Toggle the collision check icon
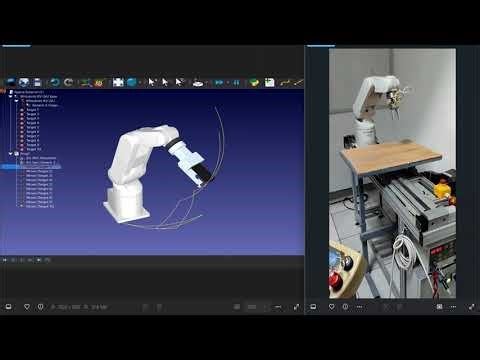This screenshot has height=360, width=480. point(198,82)
